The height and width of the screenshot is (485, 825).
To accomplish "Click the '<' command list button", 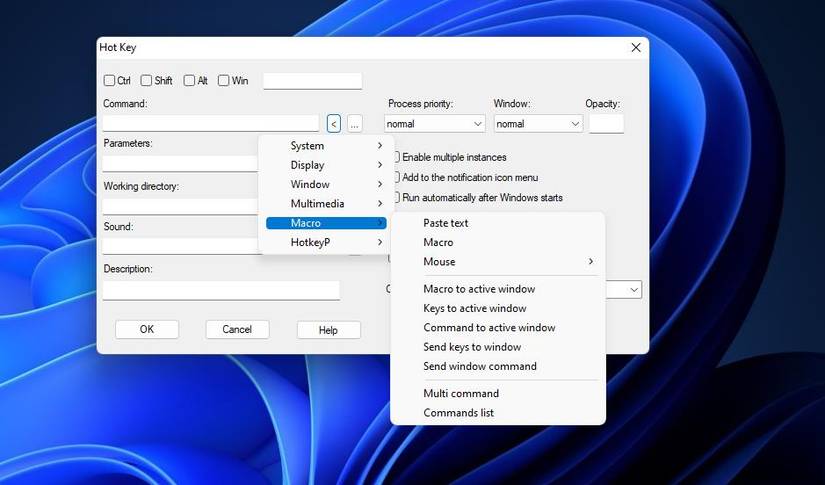I will (334, 124).
